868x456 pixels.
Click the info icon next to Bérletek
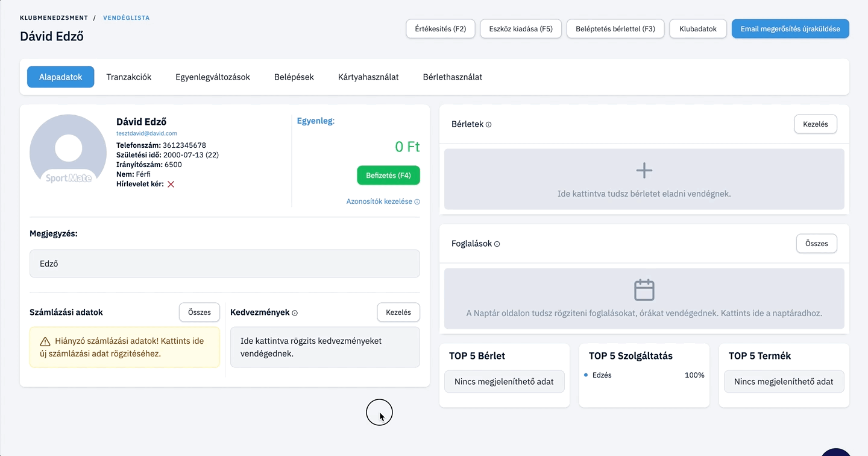pos(488,125)
